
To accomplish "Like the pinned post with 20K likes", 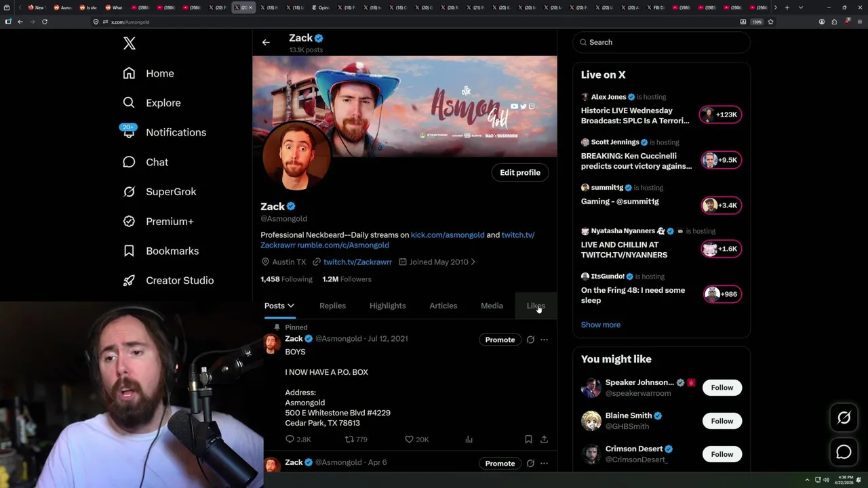I will (409, 439).
